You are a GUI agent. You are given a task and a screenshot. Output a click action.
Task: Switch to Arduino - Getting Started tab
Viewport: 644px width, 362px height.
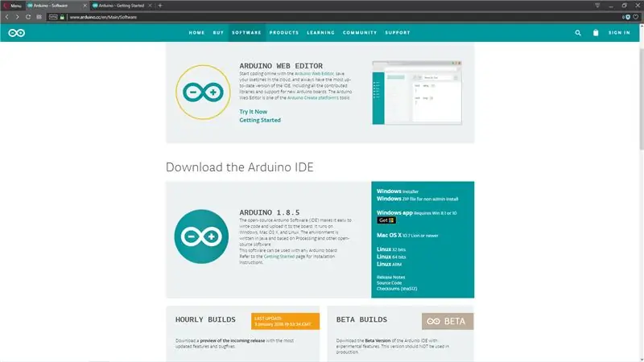coord(122,6)
